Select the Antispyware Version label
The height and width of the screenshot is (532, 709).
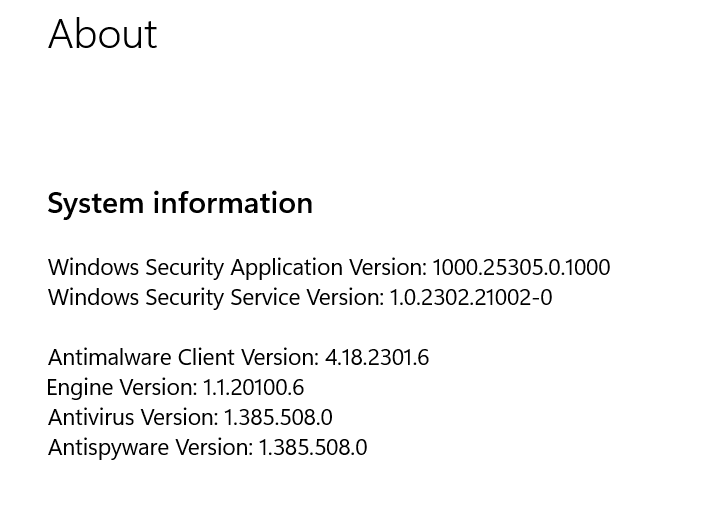(x=151, y=448)
